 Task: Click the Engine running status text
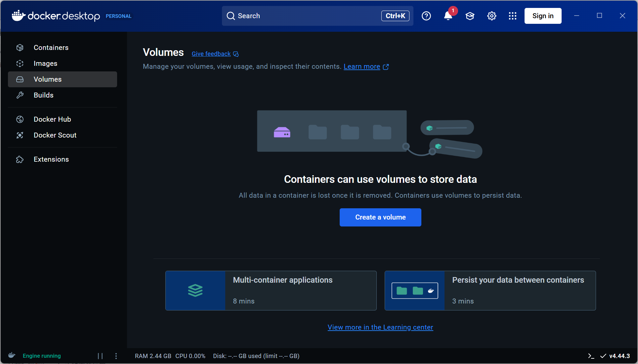coord(42,356)
